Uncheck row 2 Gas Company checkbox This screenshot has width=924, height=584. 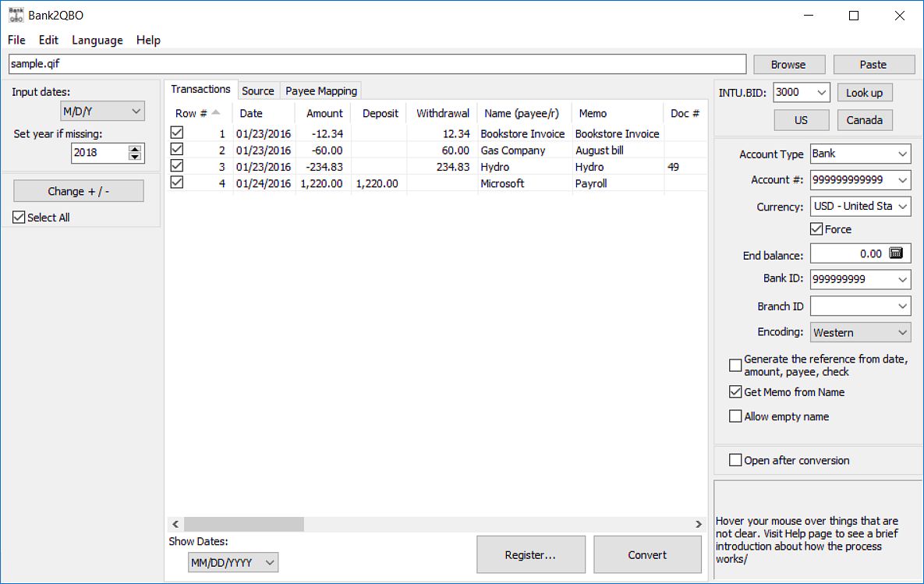177,149
